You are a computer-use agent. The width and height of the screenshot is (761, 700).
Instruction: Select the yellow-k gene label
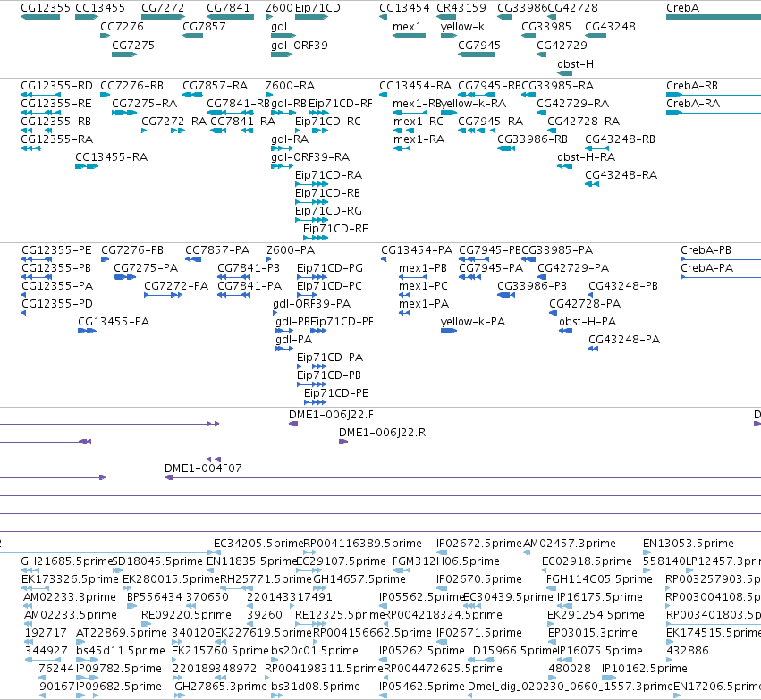(x=462, y=27)
